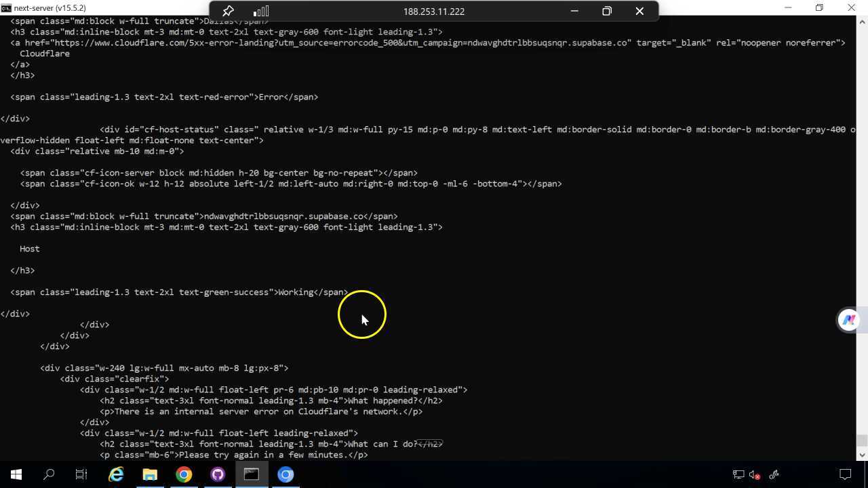Click the 'Please try again in a few minutes.' line
The image size is (868, 488).
[234, 455]
